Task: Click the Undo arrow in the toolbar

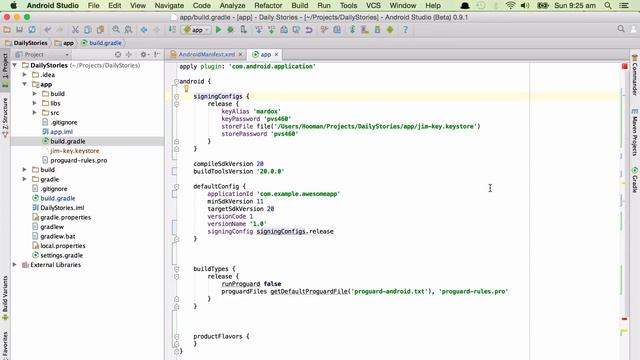Action: point(48,30)
